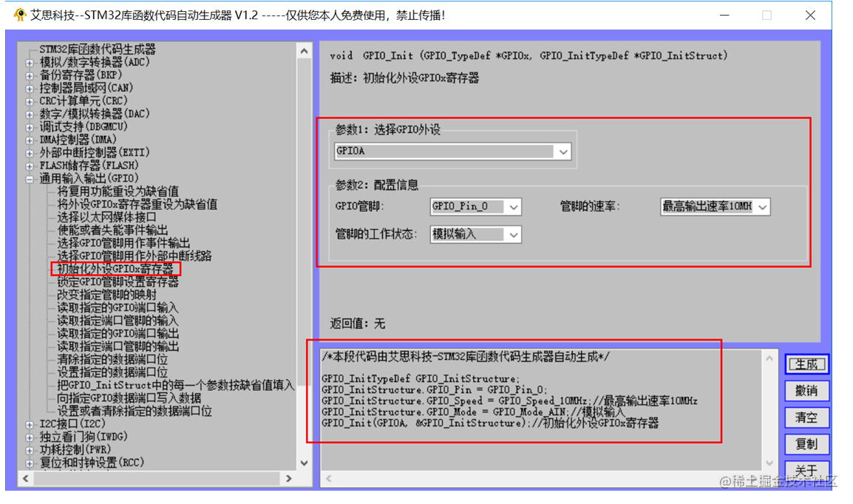Click the tree panel scroll down arrow
The image size is (853, 504).
click(304, 463)
